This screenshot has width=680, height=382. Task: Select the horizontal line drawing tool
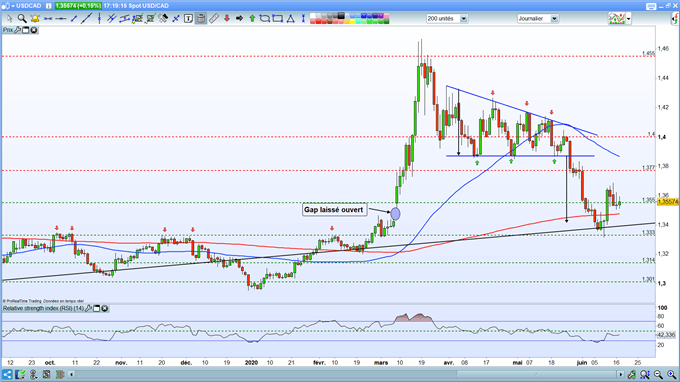point(48,18)
